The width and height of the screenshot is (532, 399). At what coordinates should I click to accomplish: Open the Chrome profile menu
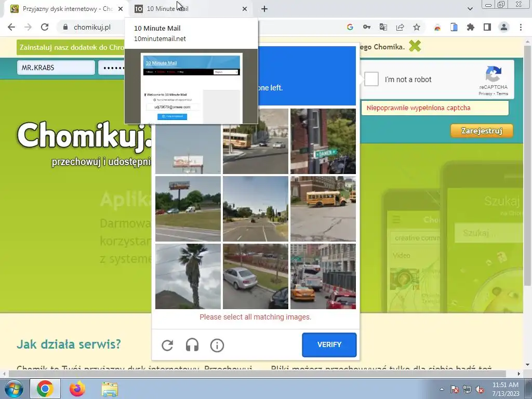coord(504,27)
